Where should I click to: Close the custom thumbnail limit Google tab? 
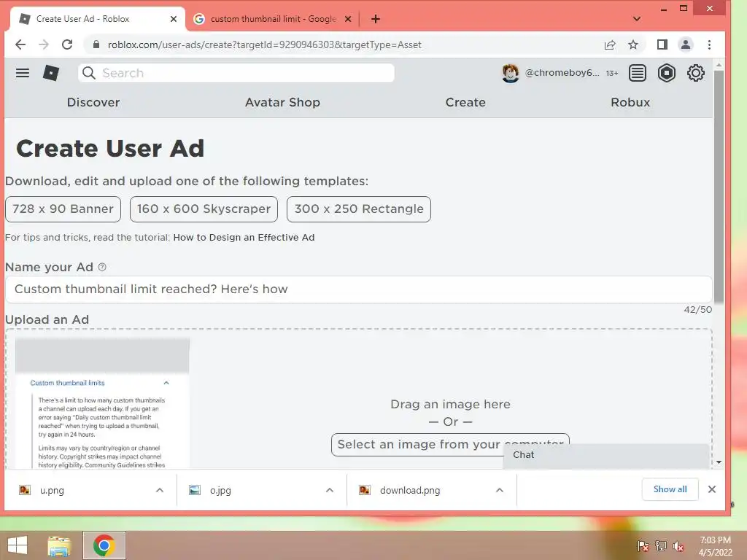(x=348, y=19)
